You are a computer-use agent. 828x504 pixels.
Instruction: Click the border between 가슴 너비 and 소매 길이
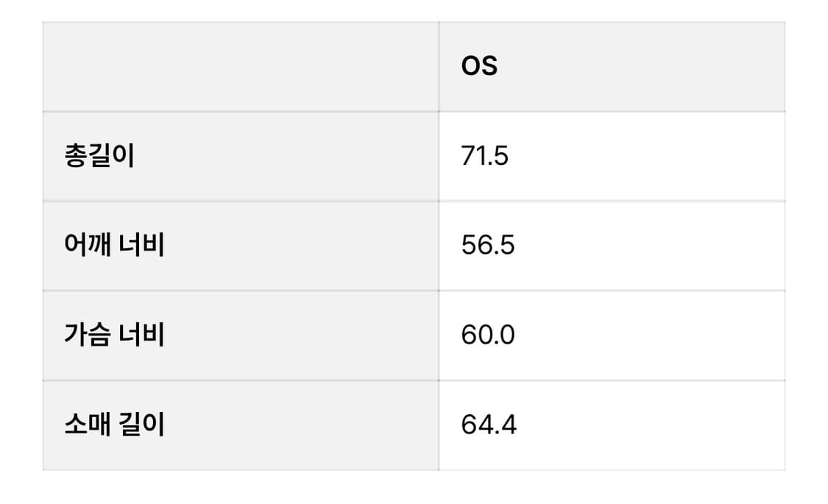[x=240, y=380]
